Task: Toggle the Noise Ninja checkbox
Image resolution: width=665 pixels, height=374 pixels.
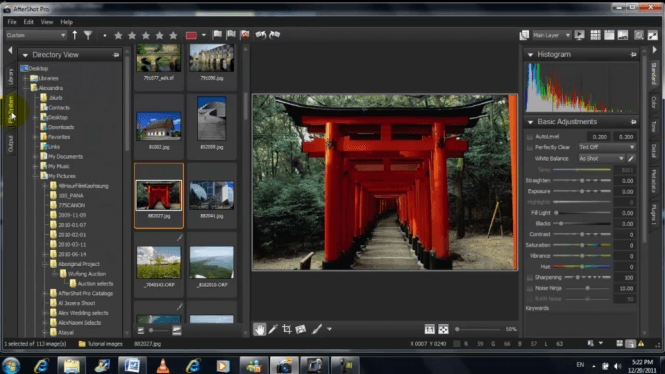Action: (x=530, y=288)
